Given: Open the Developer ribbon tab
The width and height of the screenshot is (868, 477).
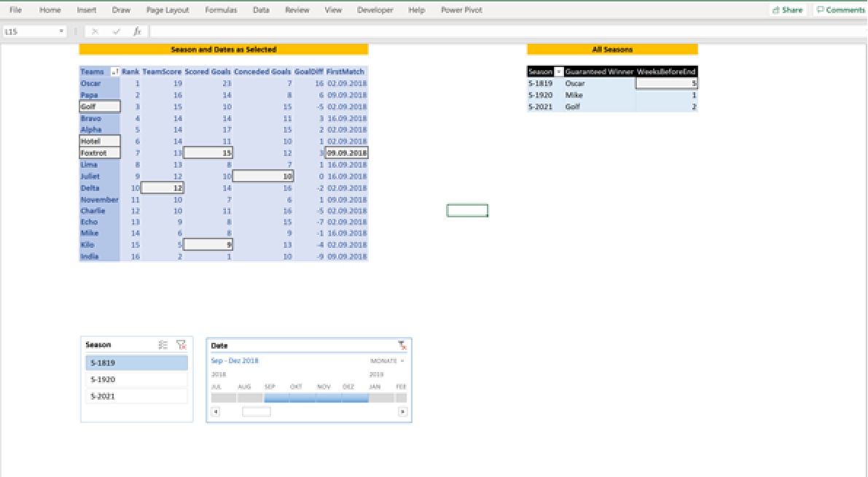Looking at the screenshot, I should (375, 10).
